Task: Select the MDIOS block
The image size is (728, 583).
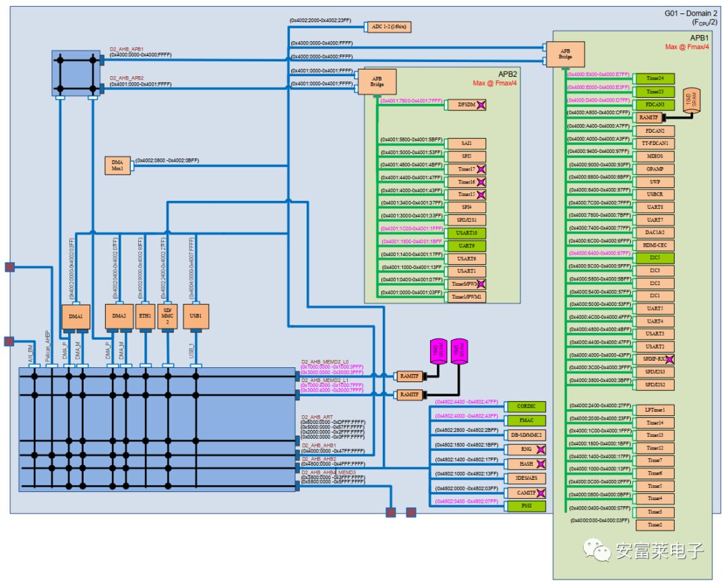Action: tap(655, 156)
